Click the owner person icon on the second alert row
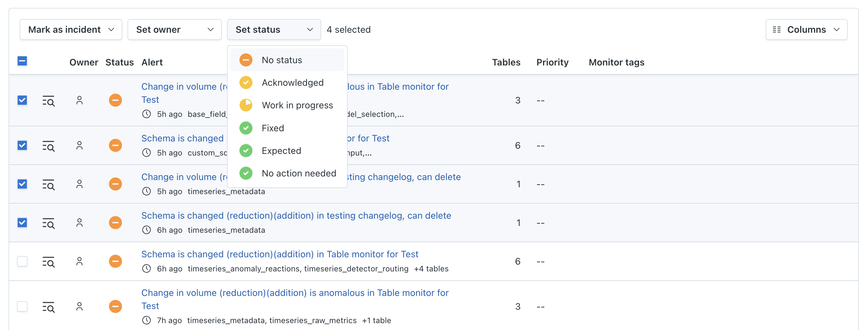The width and height of the screenshot is (868, 330). 79,145
